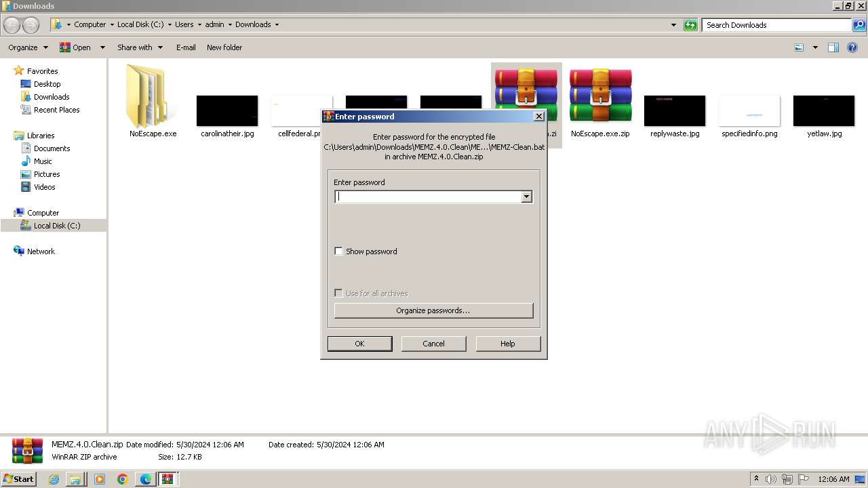Click the Organize passwords button
Screen dimensions: 868x488
coord(433,310)
